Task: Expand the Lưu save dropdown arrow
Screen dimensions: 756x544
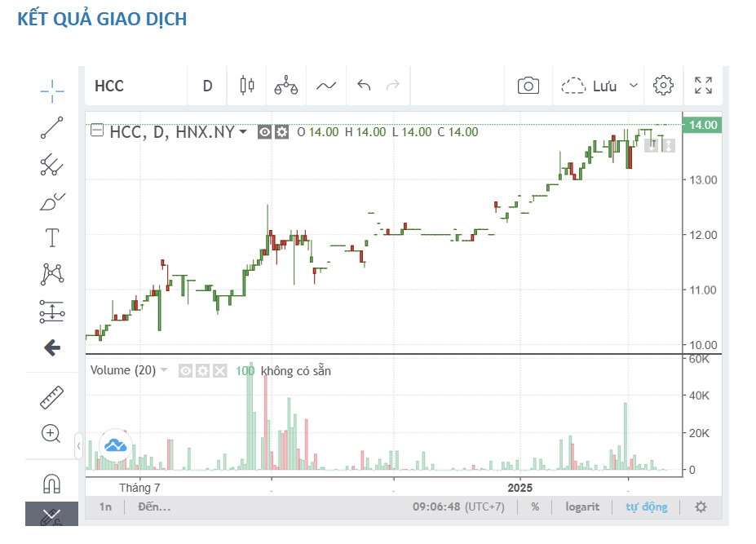Action: [633, 86]
